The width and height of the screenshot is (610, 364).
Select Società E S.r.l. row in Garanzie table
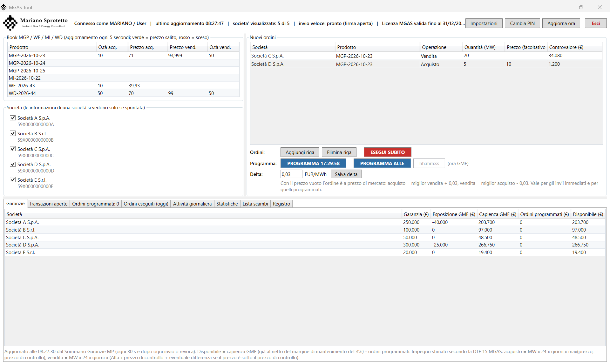click(x=305, y=253)
